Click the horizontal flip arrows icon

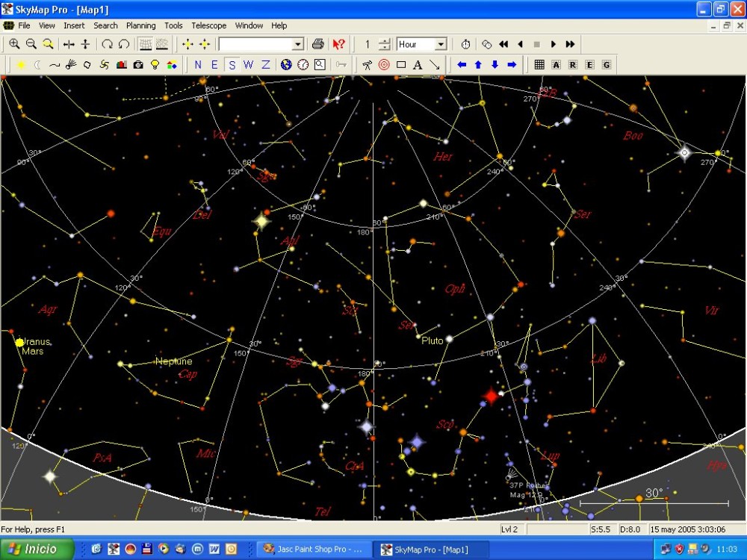69,44
